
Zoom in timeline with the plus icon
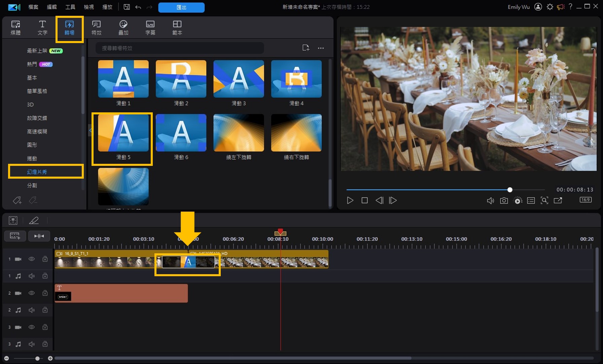(x=50, y=358)
